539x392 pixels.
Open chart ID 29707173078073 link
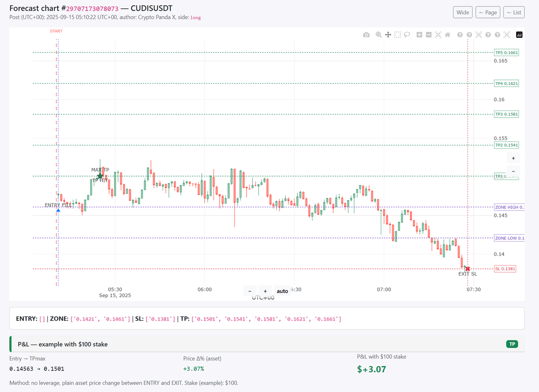(x=93, y=9)
